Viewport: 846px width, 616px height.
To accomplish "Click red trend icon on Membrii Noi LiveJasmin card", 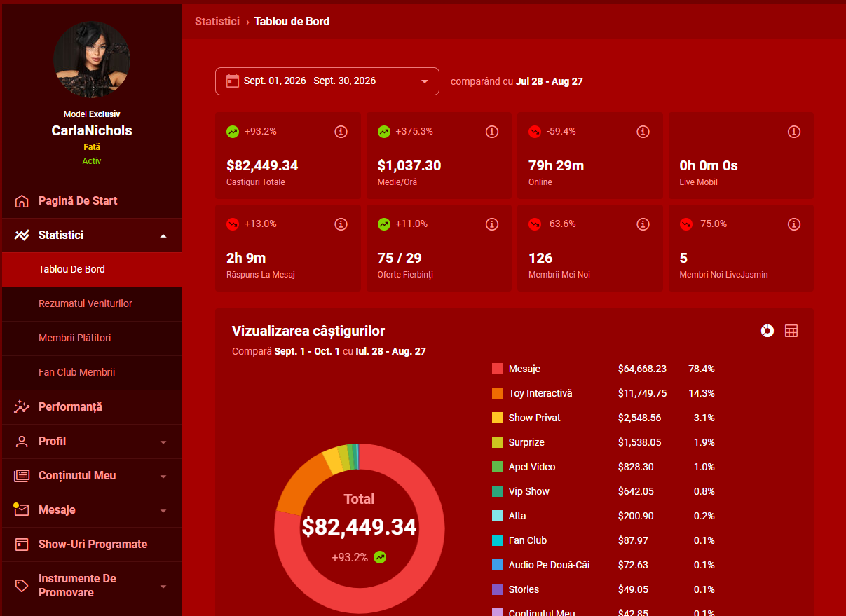I will 686,224.
